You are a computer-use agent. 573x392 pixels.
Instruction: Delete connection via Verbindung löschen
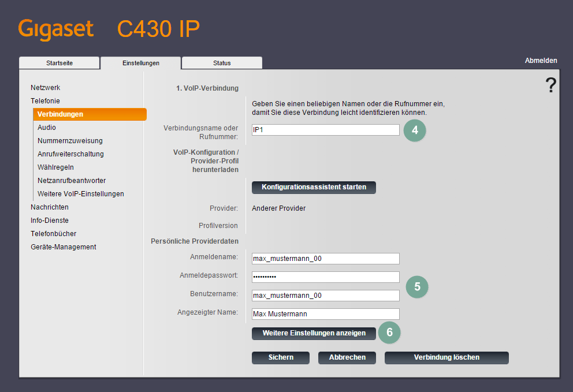pyautogui.click(x=447, y=358)
